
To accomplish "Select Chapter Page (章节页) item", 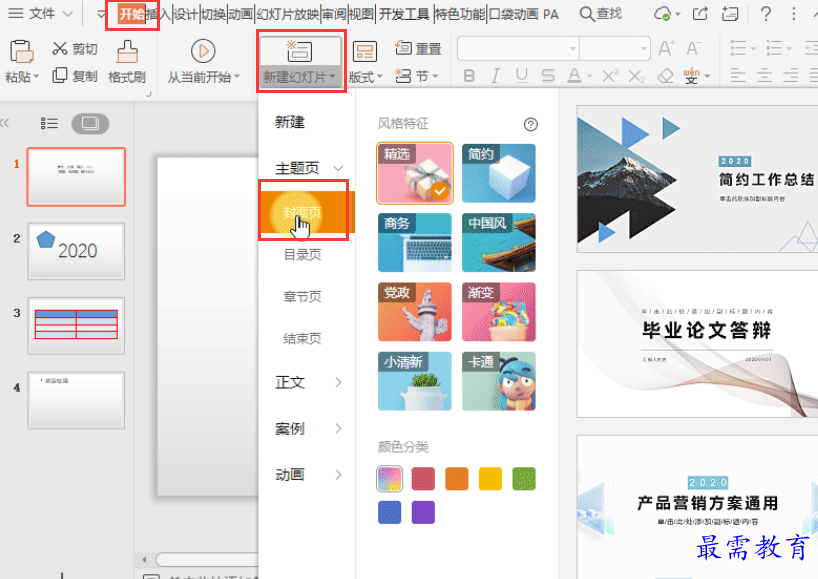I will point(302,297).
